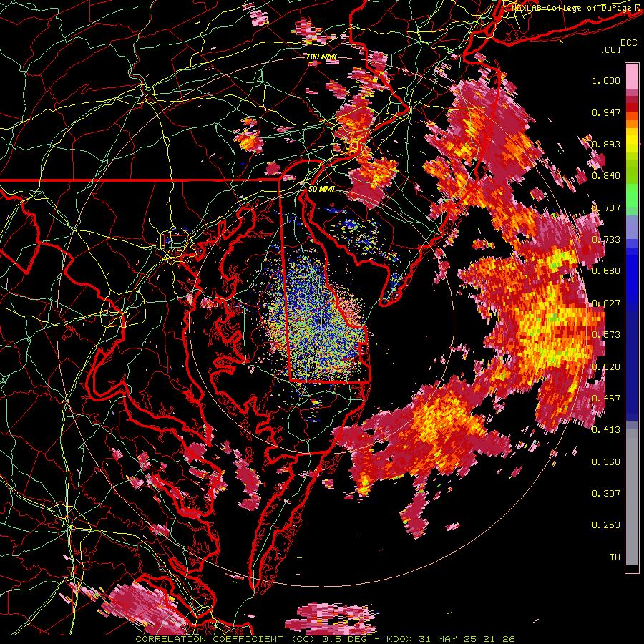Select the "DCC" product label above the legend
644x644 pixels.
point(628,43)
